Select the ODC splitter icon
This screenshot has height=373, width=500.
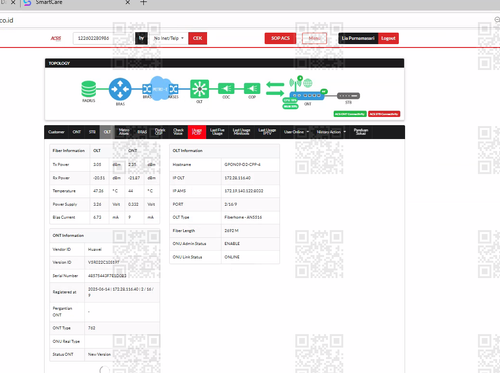[x=226, y=89]
